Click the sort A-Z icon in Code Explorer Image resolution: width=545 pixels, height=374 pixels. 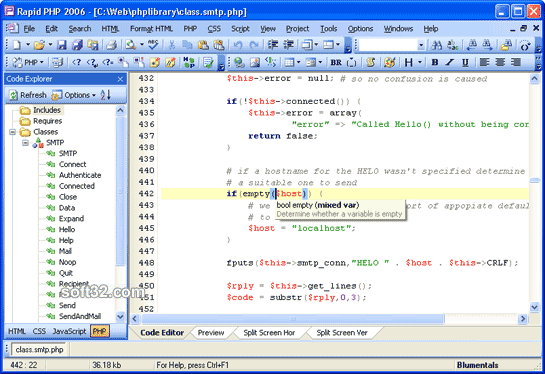pos(106,95)
